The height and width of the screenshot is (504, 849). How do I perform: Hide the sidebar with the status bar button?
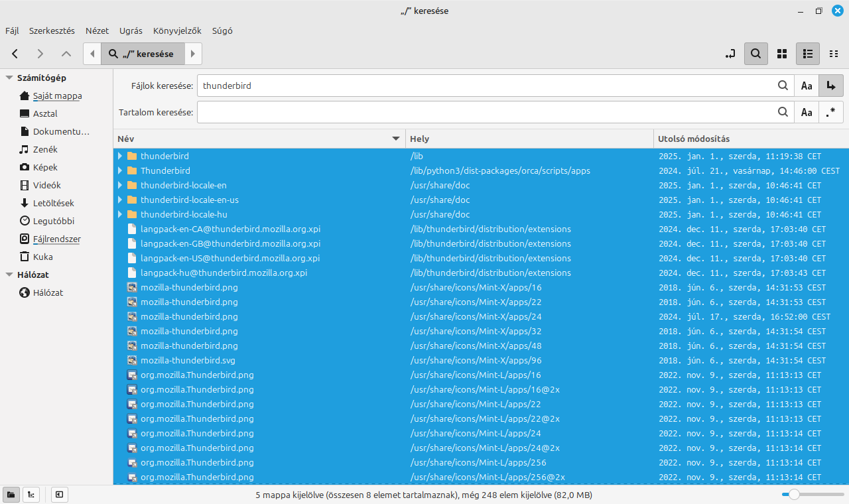pyautogui.click(x=59, y=494)
